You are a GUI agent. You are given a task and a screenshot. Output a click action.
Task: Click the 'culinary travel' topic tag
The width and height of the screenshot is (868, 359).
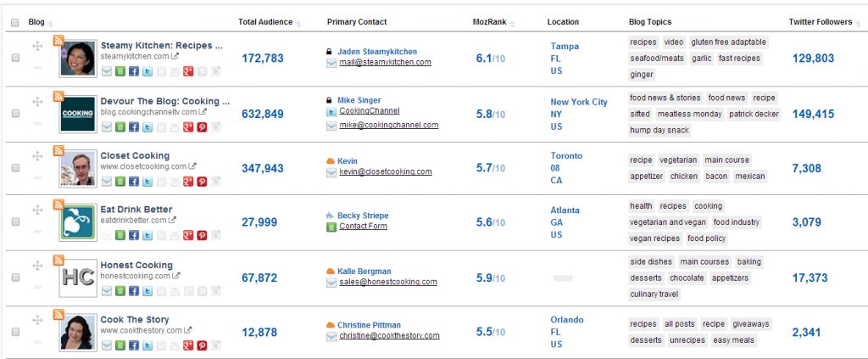(x=654, y=294)
